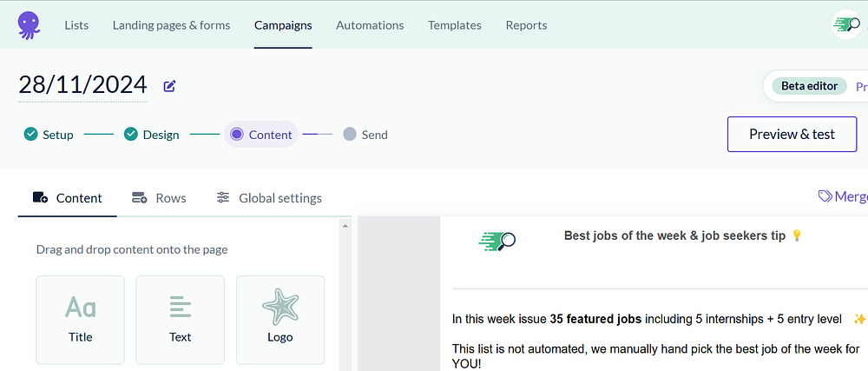Click the Preview & test button

[x=792, y=134]
